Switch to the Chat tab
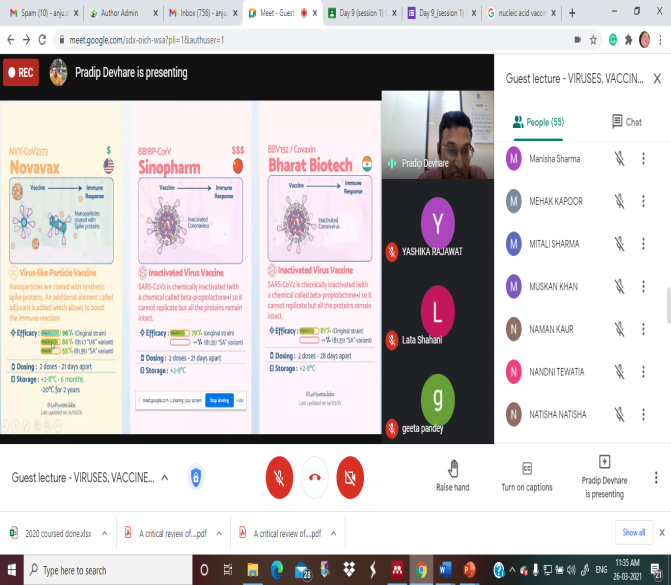 pos(626,122)
